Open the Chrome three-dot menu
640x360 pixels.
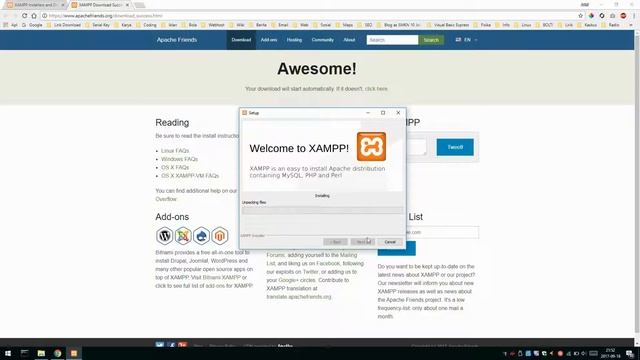[x=634, y=16]
